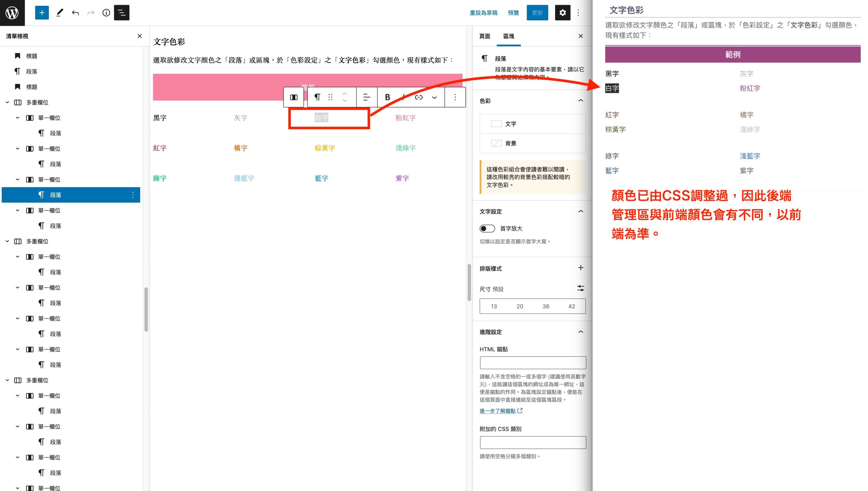Click the HTML 錨點 input field

(x=533, y=363)
